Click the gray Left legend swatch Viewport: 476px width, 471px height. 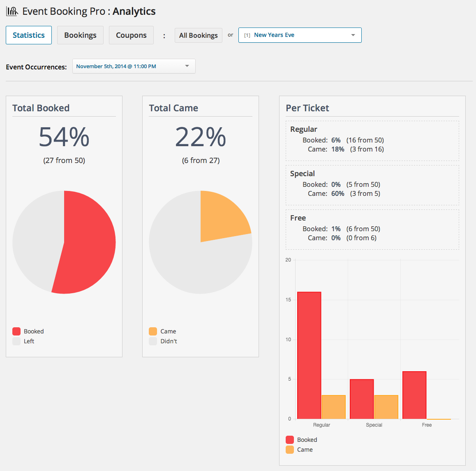17,341
